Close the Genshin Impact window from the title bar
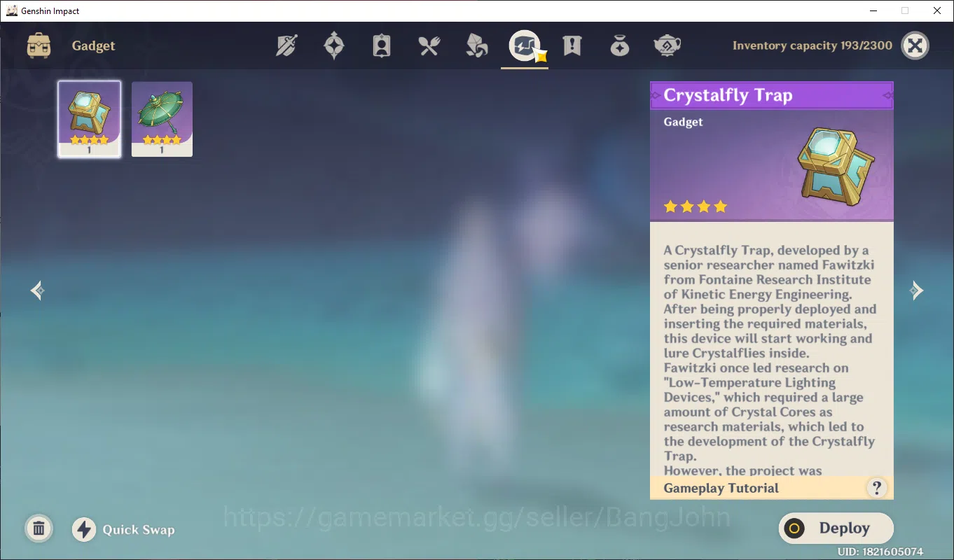This screenshot has width=954, height=560. click(937, 10)
